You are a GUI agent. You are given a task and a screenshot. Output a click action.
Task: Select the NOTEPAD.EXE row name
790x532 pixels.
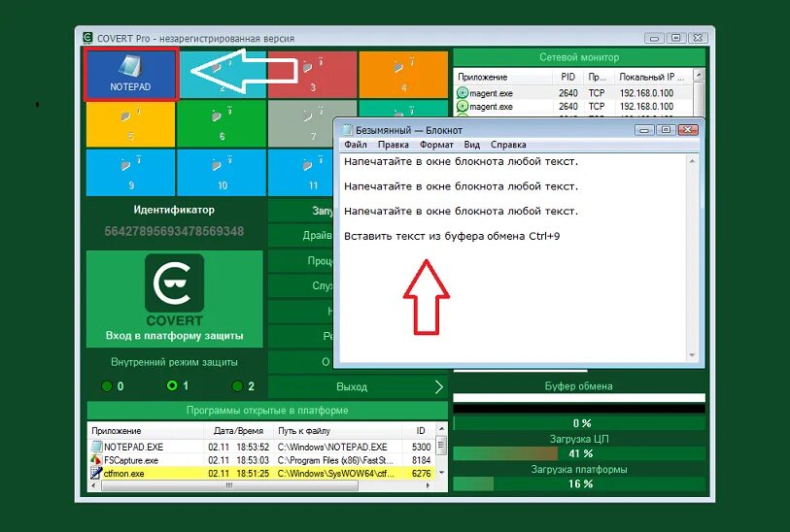coord(133,447)
